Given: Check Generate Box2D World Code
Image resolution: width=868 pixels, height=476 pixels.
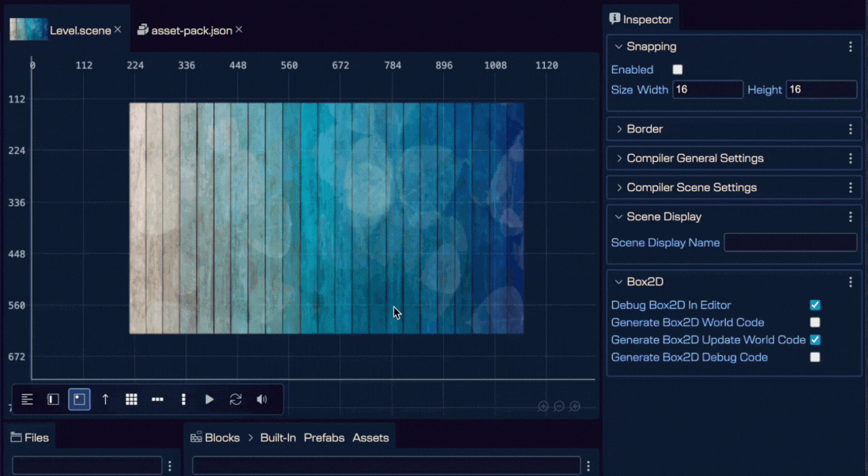Looking at the screenshot, I should click(x=815, y=322).
